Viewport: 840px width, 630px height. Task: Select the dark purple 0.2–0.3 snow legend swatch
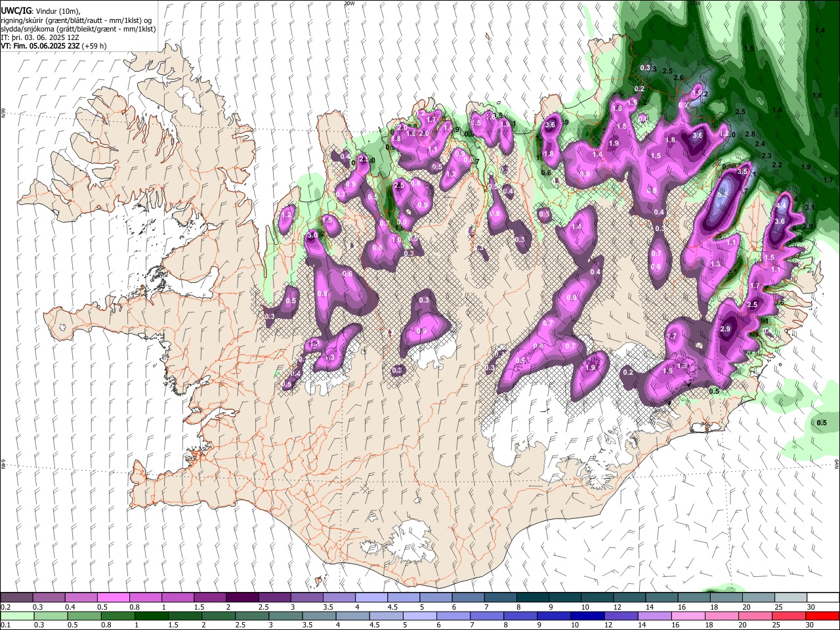point(16,598)
